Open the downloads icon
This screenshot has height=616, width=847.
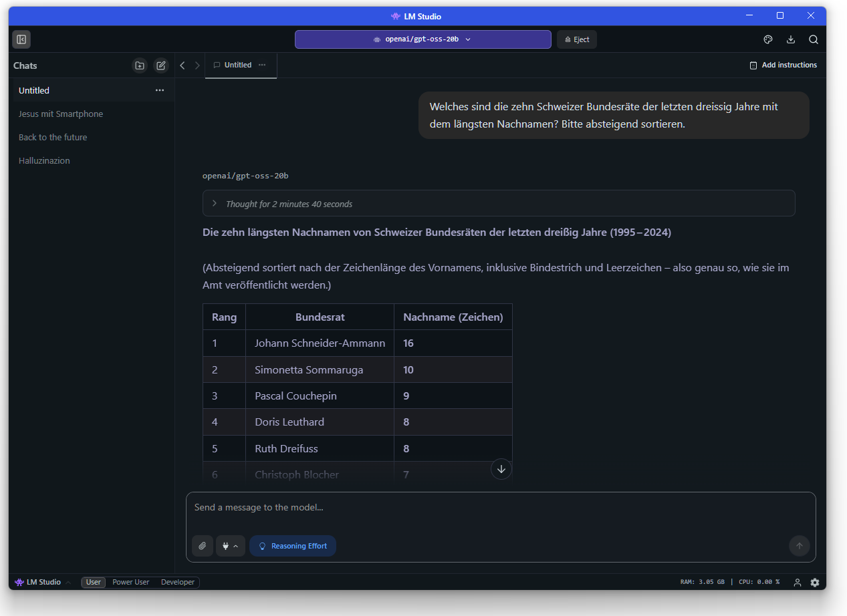(791, 39)
